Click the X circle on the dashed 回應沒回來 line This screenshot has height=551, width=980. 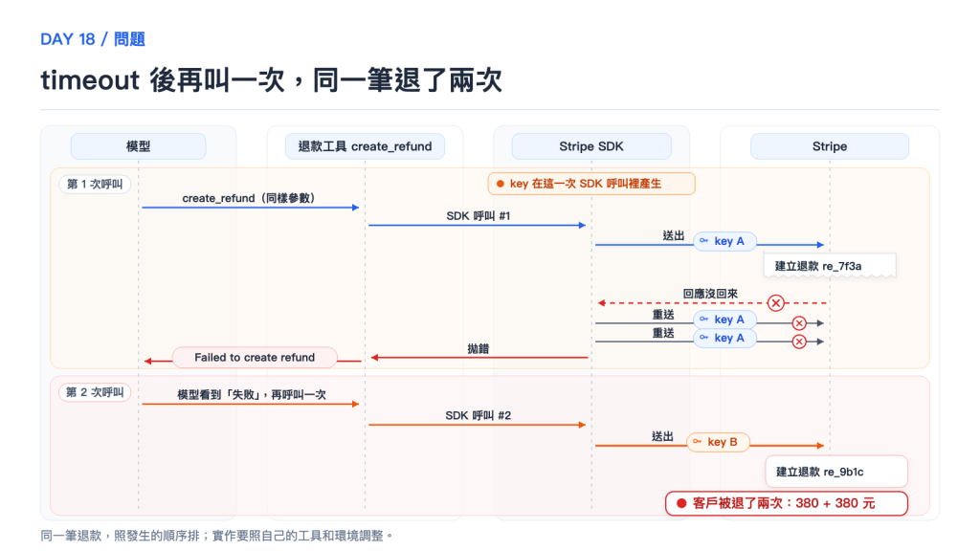[775, 303]
